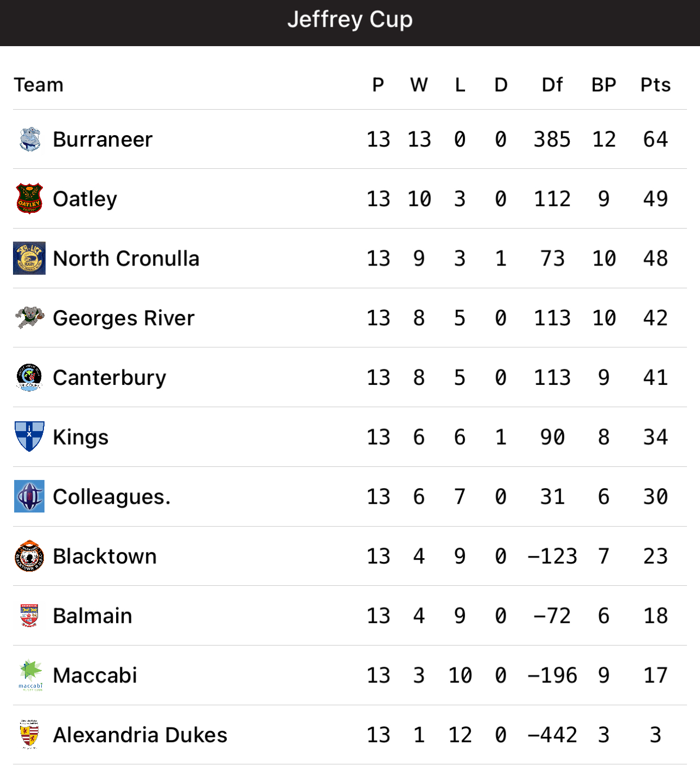The image size is (700, 778).
Task: Click the BP column header
Action: point(604,85)
